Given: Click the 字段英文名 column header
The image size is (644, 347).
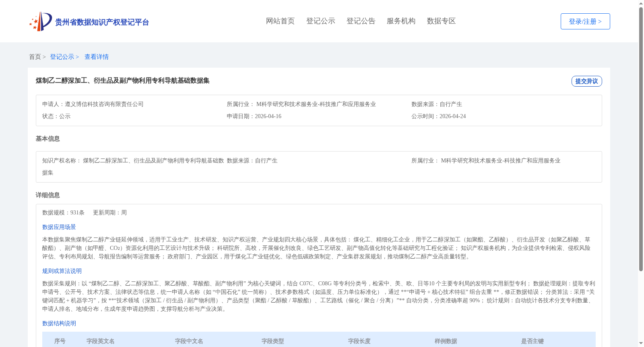Looking at the screenshot, I should [101, 341].
